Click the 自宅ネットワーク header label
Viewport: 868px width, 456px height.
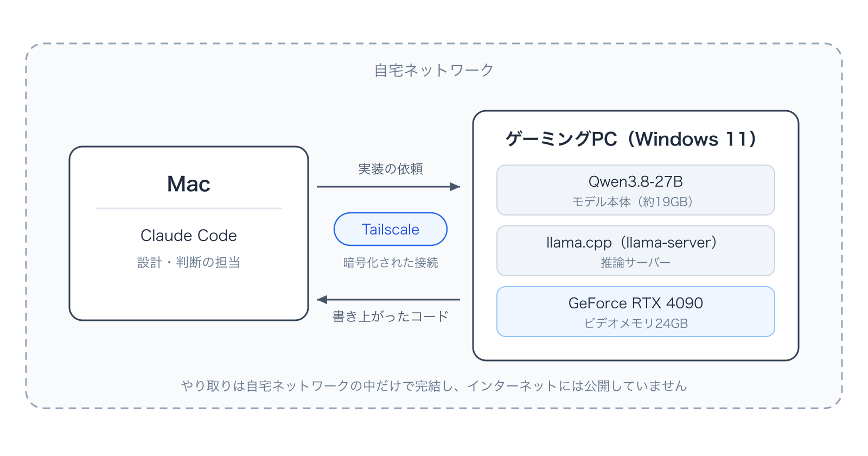(434, 70)
